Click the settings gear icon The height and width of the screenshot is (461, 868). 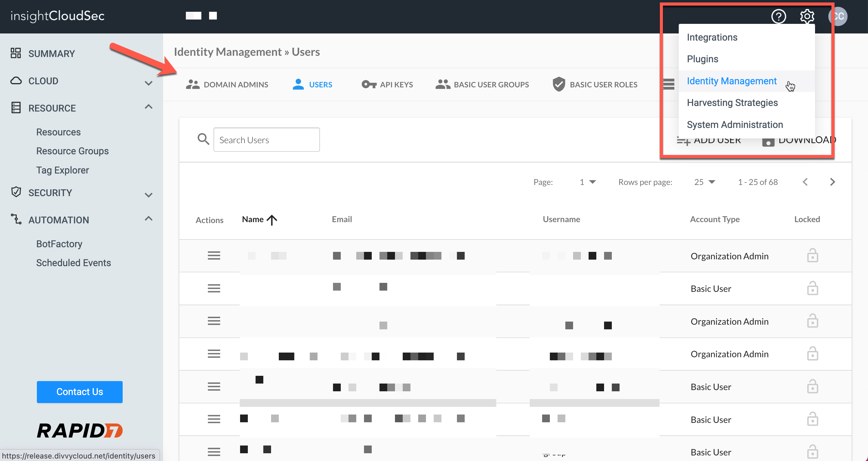[807, 16]
